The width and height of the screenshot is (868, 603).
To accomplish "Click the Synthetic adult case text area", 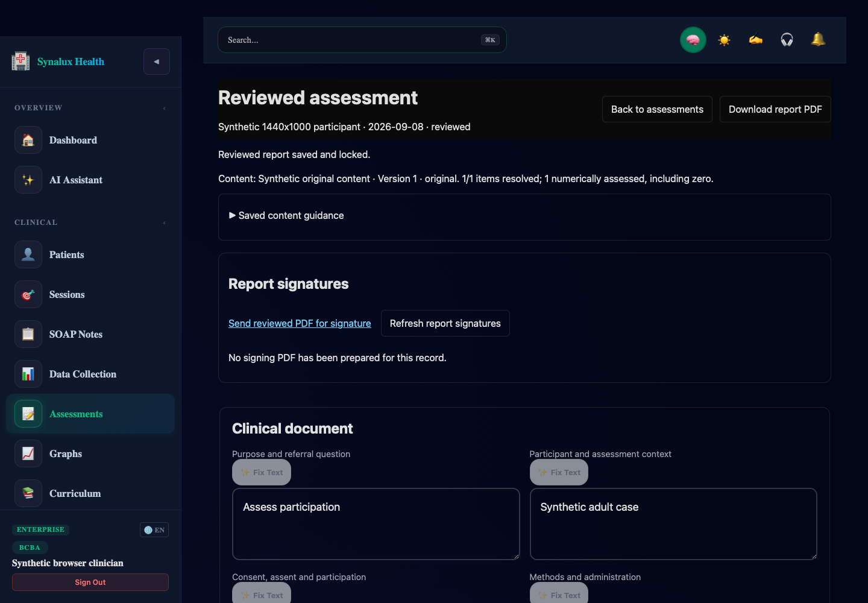I will [x=673, y=524].
